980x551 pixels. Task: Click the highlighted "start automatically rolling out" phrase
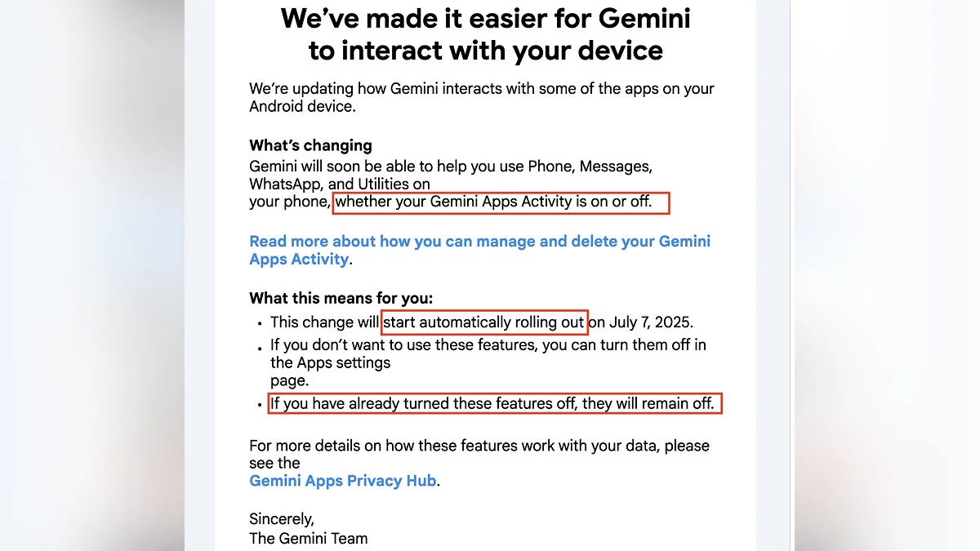pyautogui.click(x=483, y=322)
